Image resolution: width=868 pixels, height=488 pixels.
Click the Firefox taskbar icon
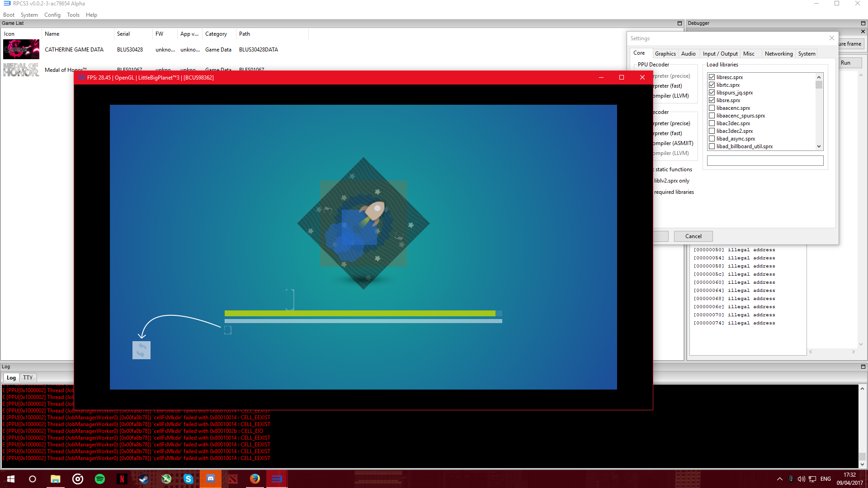click(255, 479)
